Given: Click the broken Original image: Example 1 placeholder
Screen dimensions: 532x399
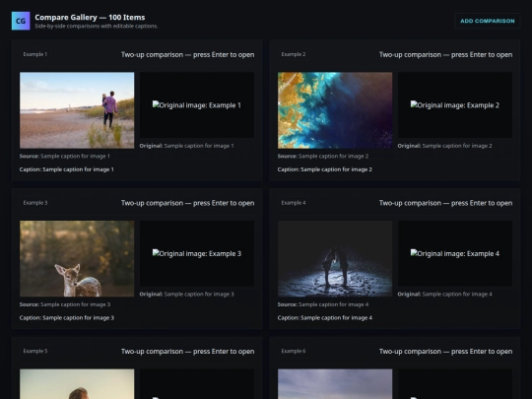Looking at the screenshot, I should [x=197, y=104].
